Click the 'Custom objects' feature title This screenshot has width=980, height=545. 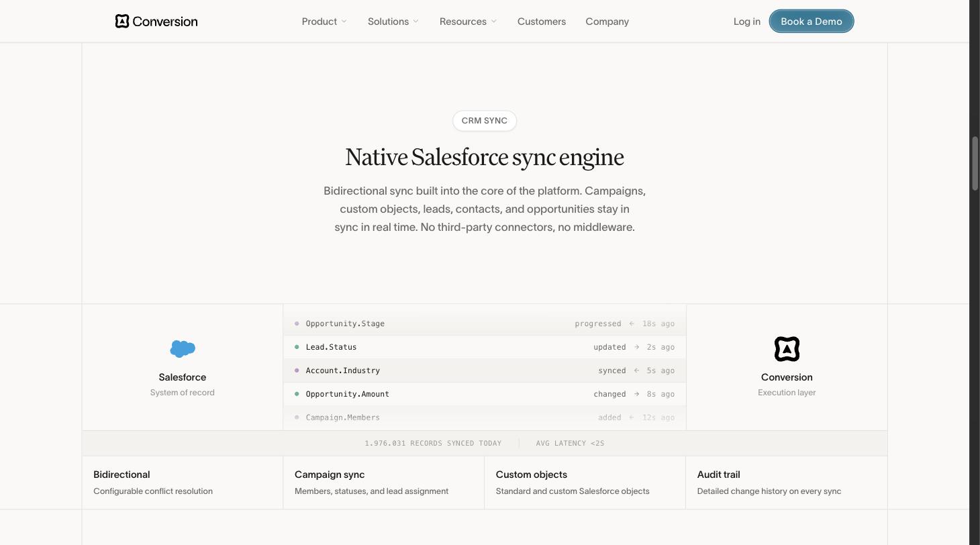[x=532, y=475]
